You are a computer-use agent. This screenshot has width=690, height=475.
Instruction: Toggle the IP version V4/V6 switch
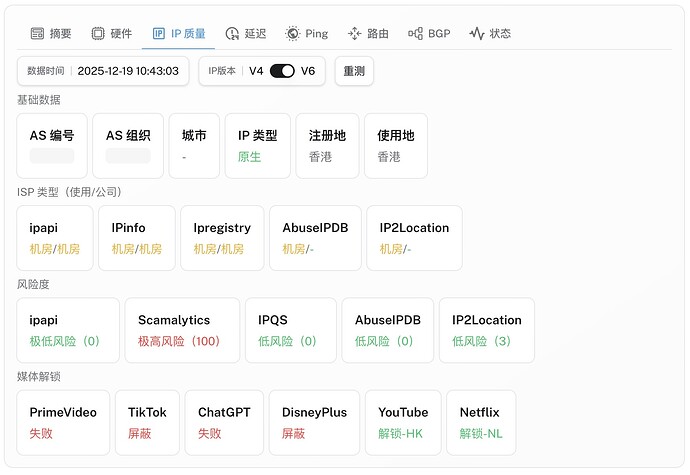(282, 71)
